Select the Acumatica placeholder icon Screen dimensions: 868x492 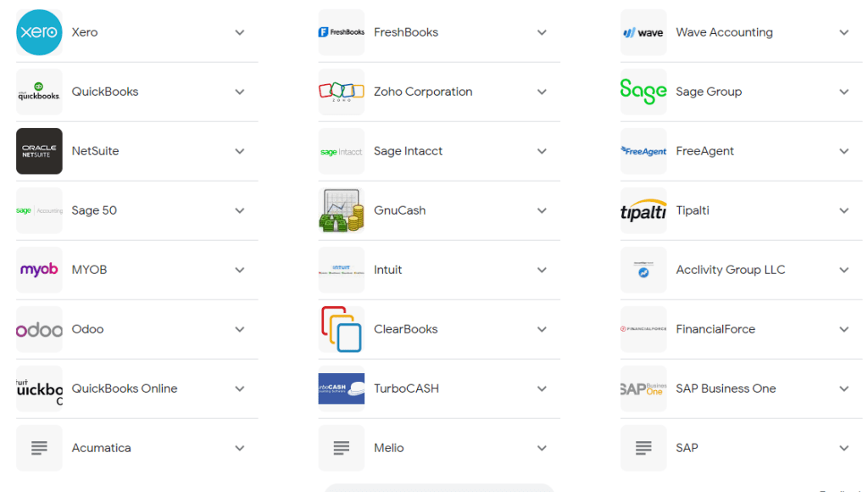pyautogui.click(x=39, y=448)
